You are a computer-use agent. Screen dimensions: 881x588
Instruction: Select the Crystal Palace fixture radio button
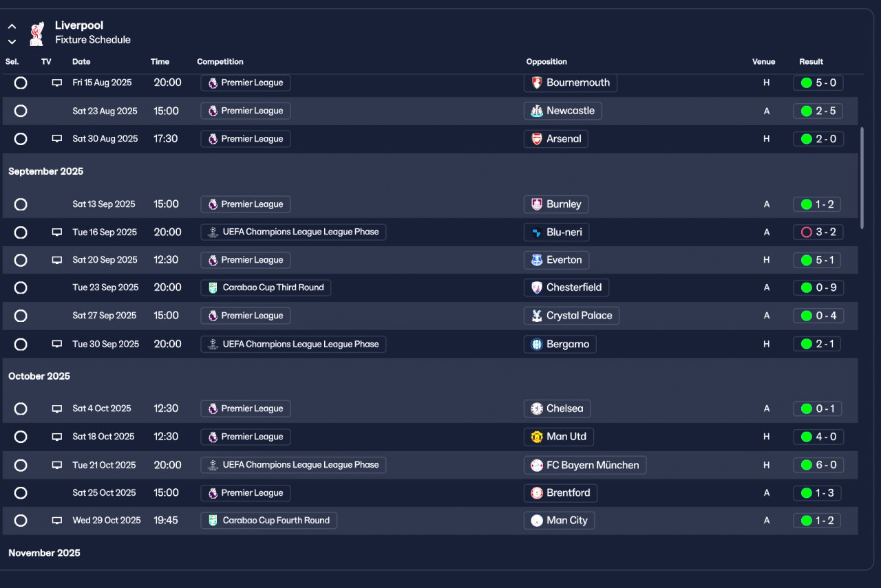coord(21,316)
